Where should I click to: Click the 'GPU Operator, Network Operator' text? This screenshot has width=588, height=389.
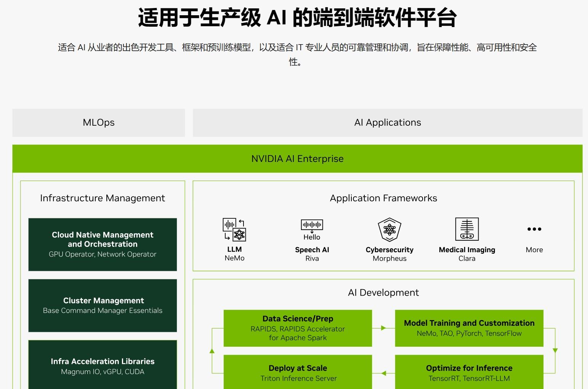point(103,254)
